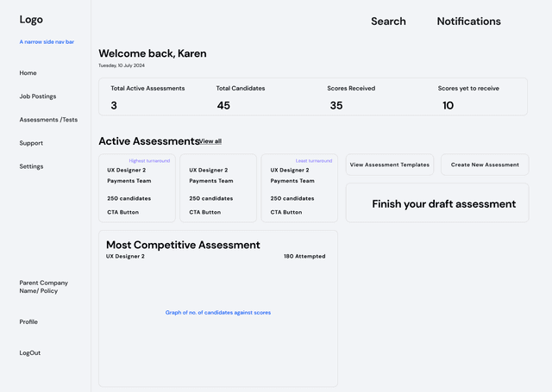Click Scores Received label
Viewport: 552px width, 392px height.
[351, 88]
